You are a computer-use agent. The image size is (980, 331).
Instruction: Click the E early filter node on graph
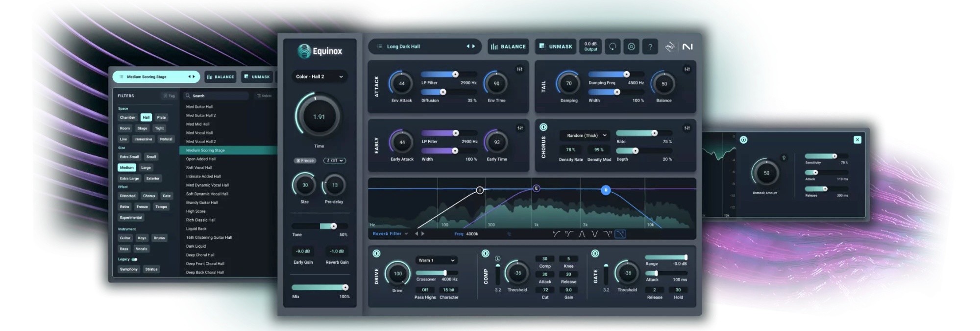tap(536, 188)
